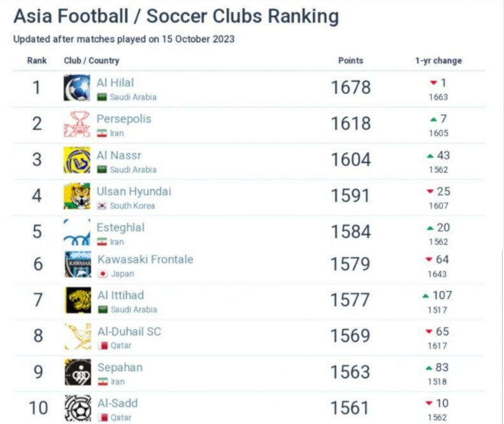Open the Al Hilal club link
504x424 pixels.
pyautogui.click(x=115, y=83)
